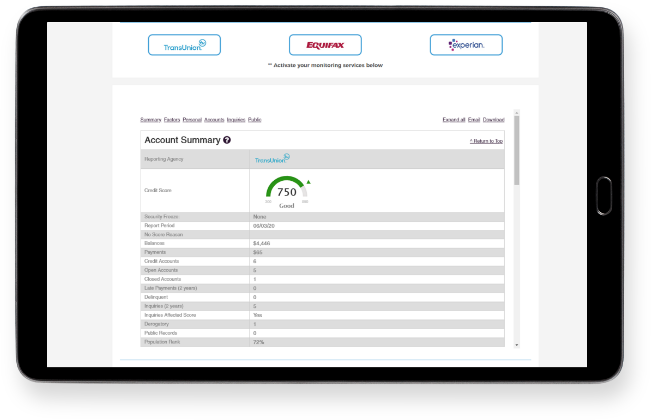
Task: Click the Email report link
Action: [x=474, y=119]
